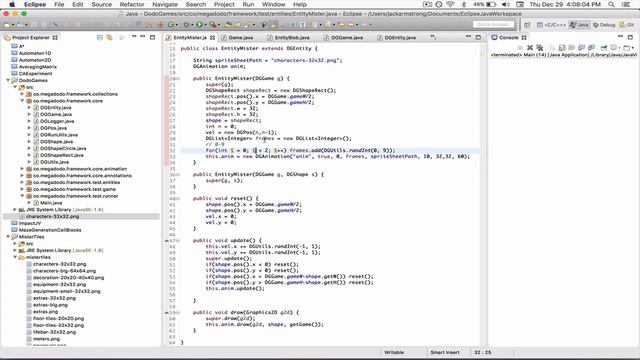The width and height of the screenshot is (640, 360).
Task: Show hidden editor tabs overflow list
Action: (x=433, y=37)
